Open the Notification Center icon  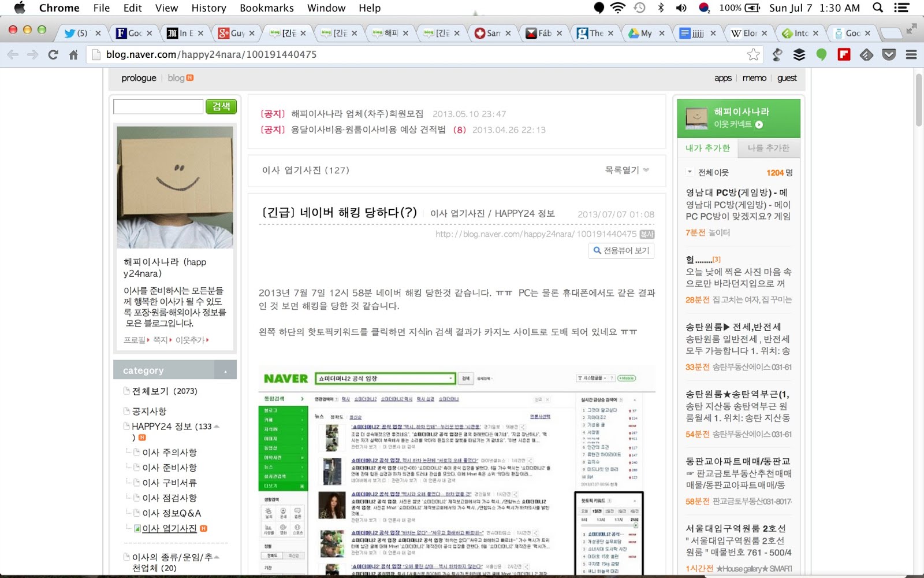tap(901, 8)
